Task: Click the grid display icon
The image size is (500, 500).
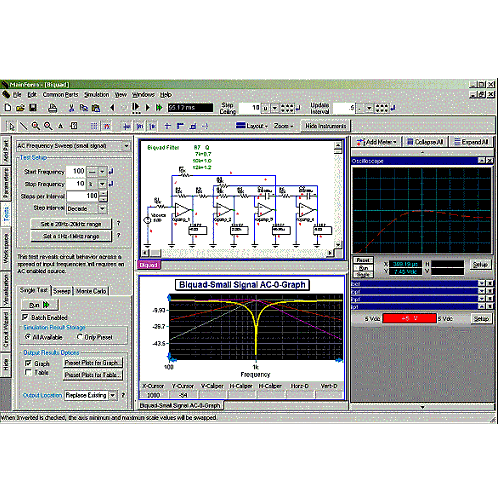Action: 94,126
